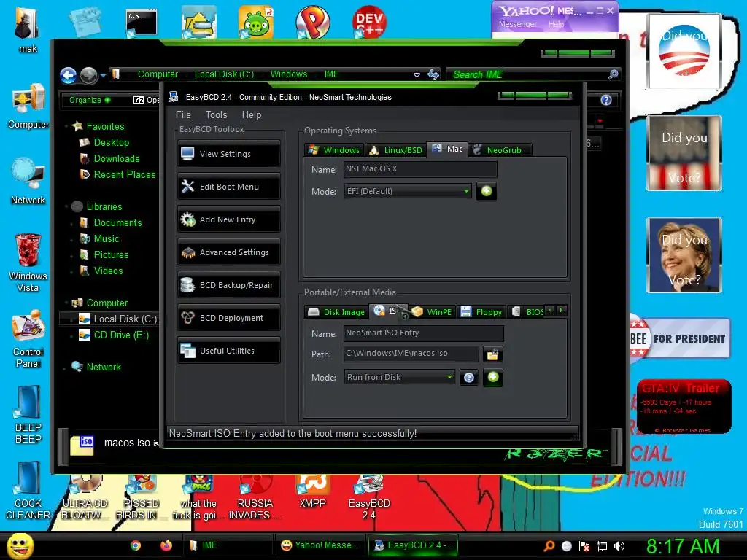Open the Organize menu in Explorer
This screenshot has width=747, height=560.
(90, 100)
